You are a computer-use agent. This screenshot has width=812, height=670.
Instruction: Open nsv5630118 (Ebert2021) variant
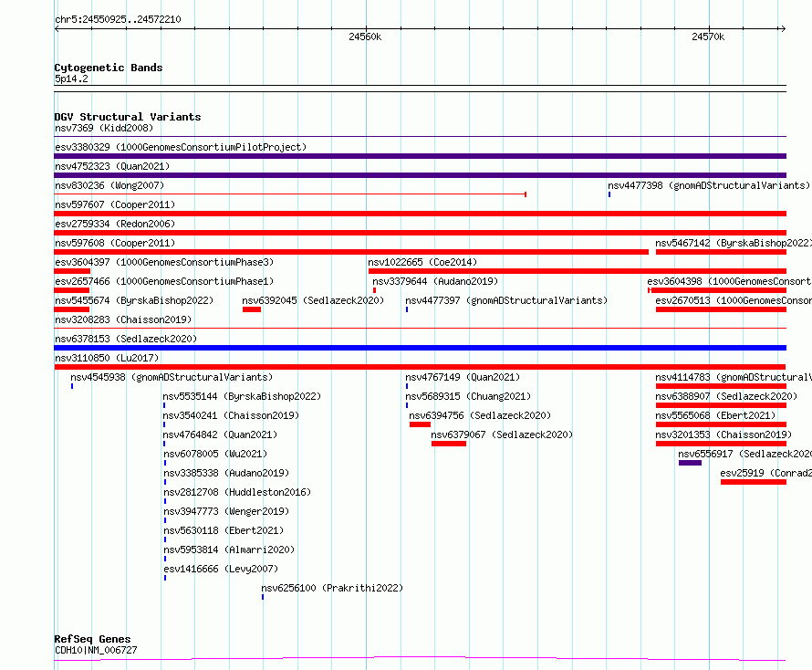coord(224,530)
